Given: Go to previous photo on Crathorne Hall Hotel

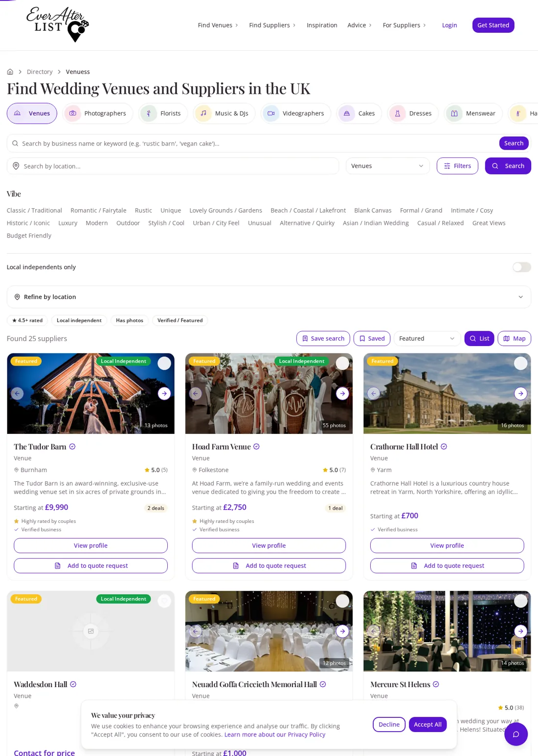Looking at the screenshot, I should pos(374,393).
